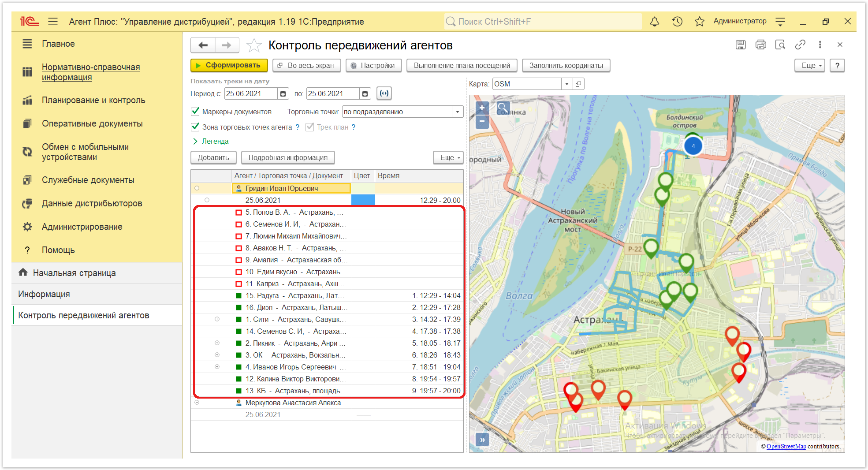Image resolution: width=868 pixels, height=470 pixels.
Task: Expand row 2. Пикник
Action: pyautogui.click(x=217, y=343)
